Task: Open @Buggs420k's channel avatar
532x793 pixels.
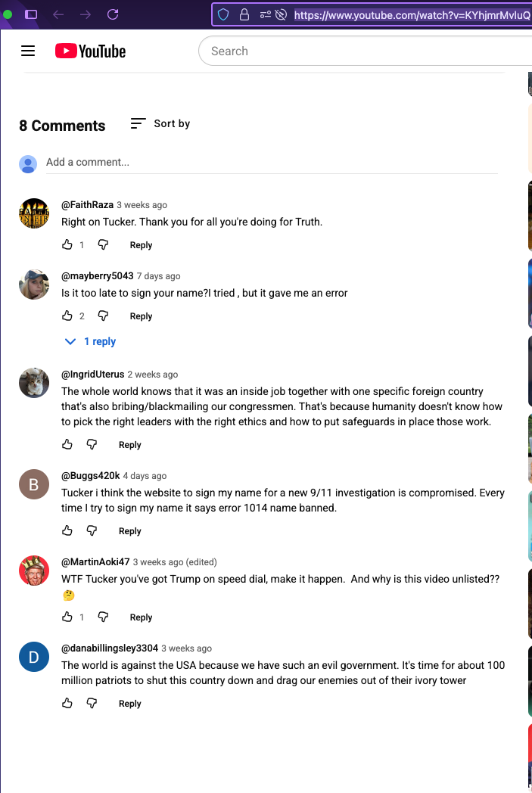Action: pos(33,484)
